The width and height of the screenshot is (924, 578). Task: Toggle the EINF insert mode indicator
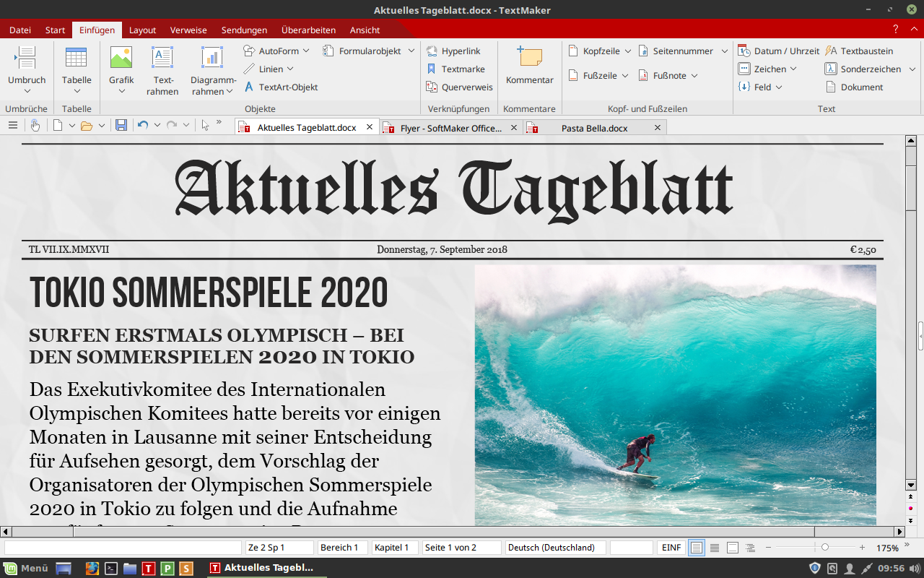[671, 548]
